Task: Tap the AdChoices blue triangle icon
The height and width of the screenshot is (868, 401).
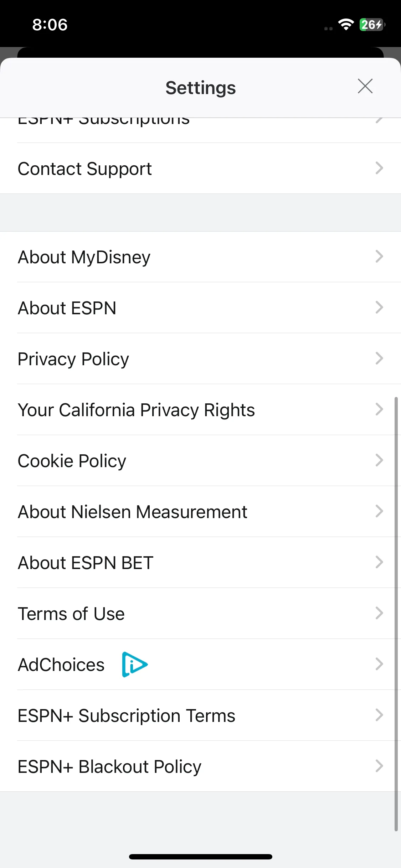Action: coord(135,664)
